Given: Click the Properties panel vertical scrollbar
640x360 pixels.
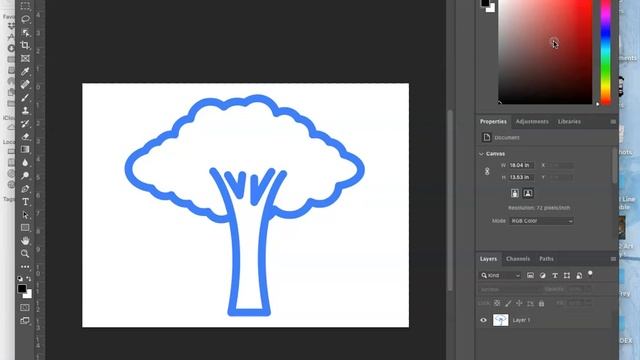Looking at the screenshot, I should [x=615, y=165].
